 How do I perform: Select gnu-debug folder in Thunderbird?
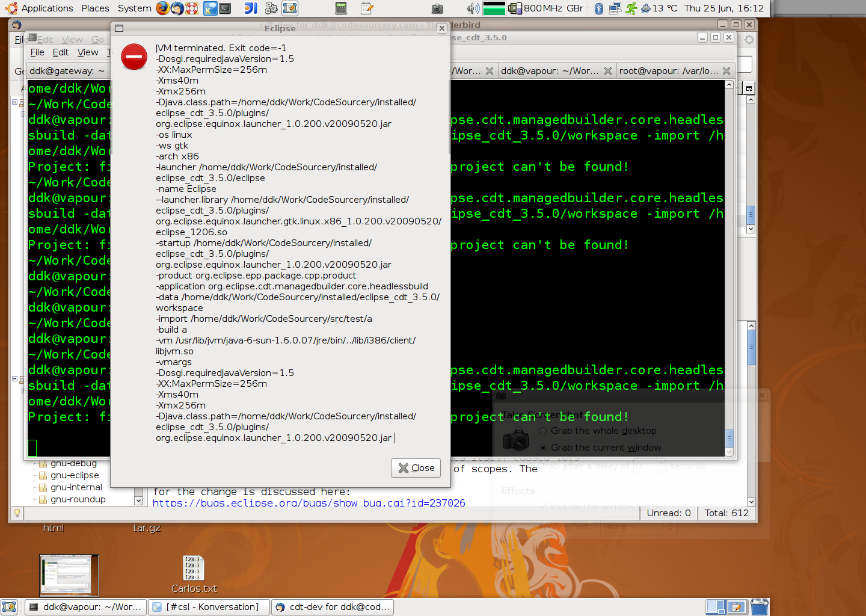(x=73, y=463)
